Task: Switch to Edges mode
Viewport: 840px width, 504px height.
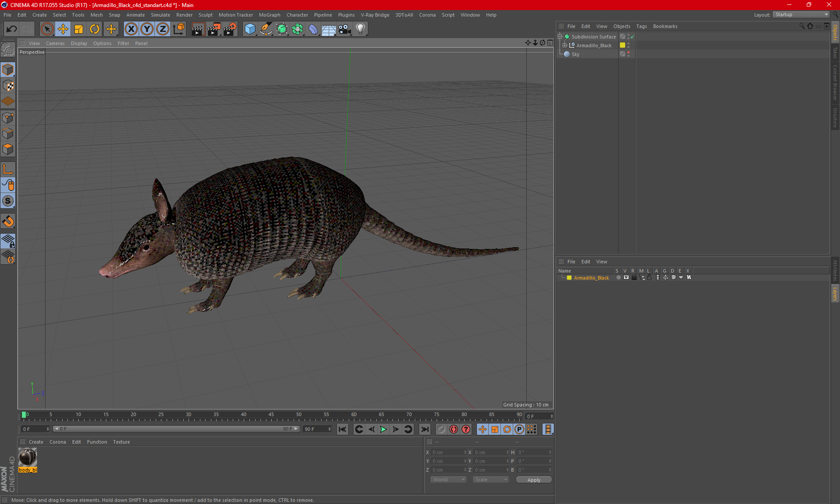Action: pos(8,133)
